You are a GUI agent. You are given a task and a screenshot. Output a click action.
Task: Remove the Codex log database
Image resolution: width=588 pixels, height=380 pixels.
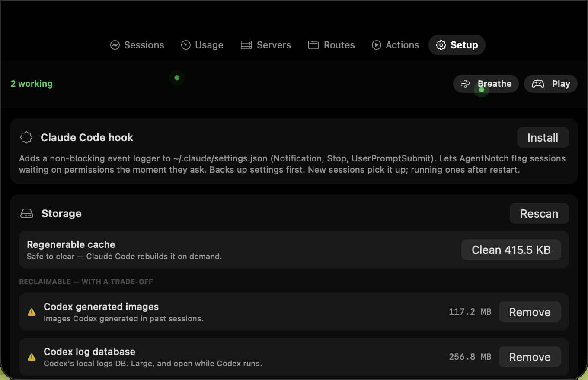(x=530, y=357)
